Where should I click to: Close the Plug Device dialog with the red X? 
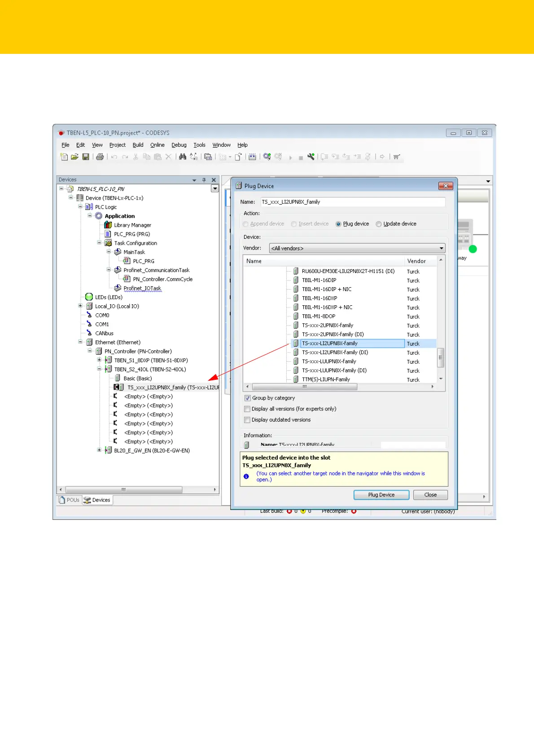coord(446,186)
